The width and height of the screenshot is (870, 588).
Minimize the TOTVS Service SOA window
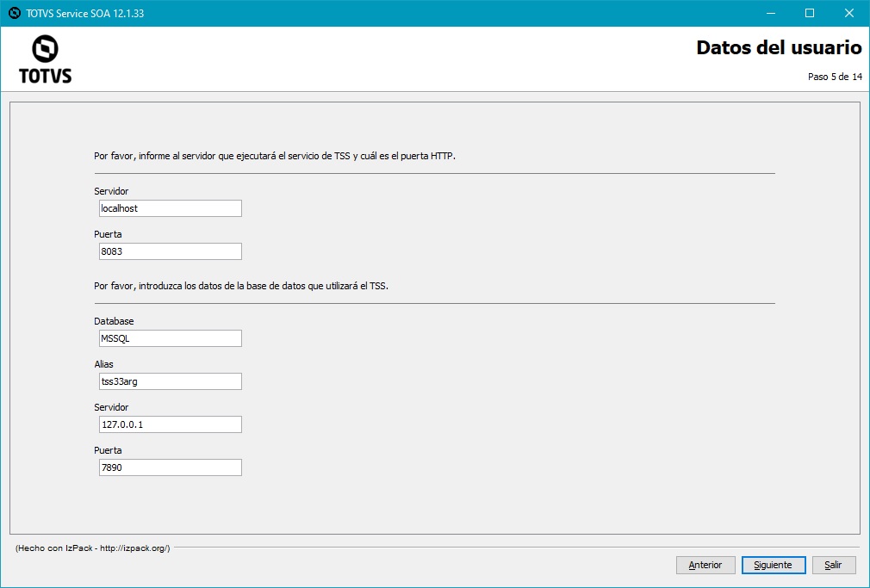(x=770, y=13)
